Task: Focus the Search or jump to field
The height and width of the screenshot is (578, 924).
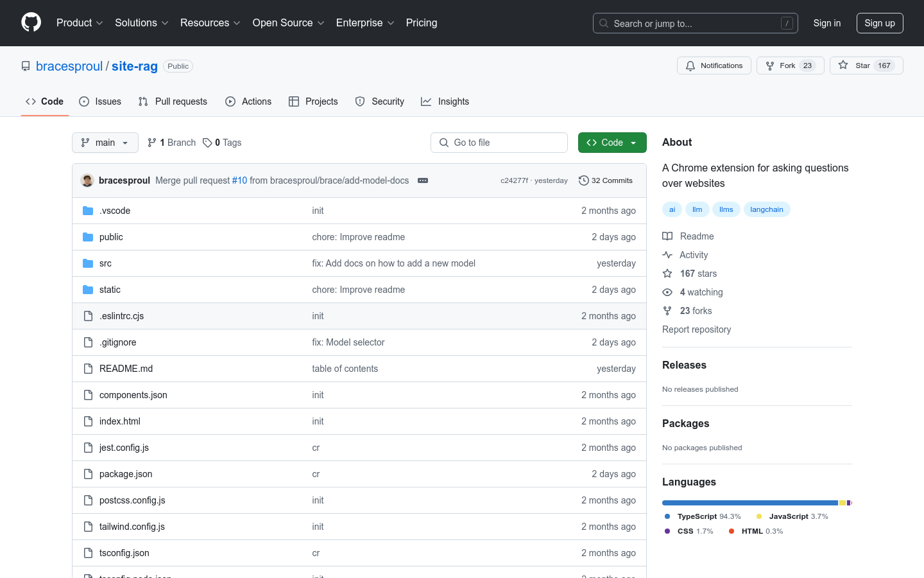Action: pos(696,23)
